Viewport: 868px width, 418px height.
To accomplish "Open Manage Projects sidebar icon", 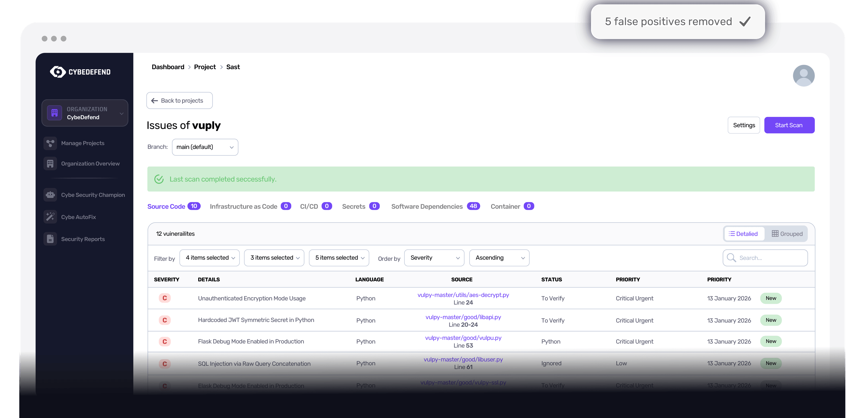I will (x=50, y=143).
